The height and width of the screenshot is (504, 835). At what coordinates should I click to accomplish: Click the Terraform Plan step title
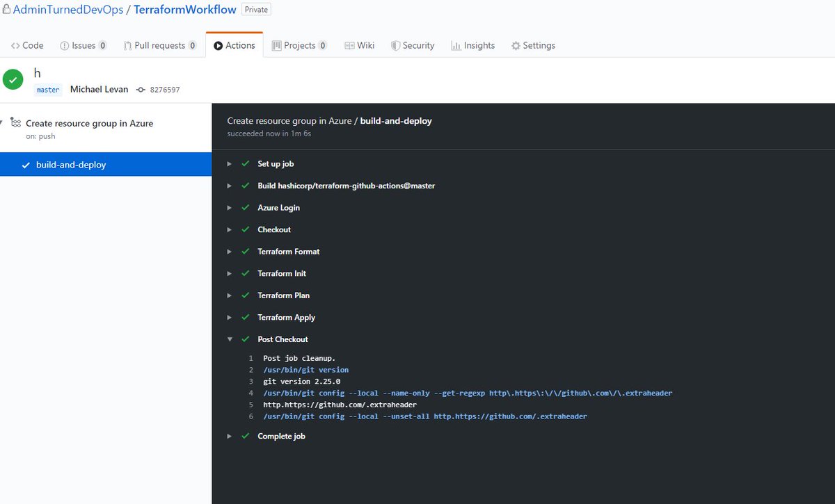pyautogui.click(x=283, y=295)
